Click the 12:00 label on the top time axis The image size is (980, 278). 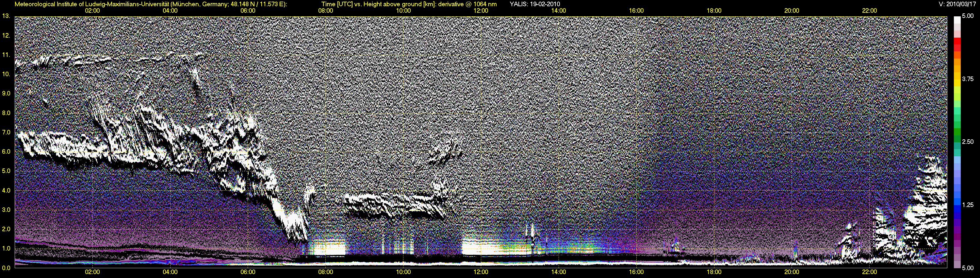click(481, 11)
